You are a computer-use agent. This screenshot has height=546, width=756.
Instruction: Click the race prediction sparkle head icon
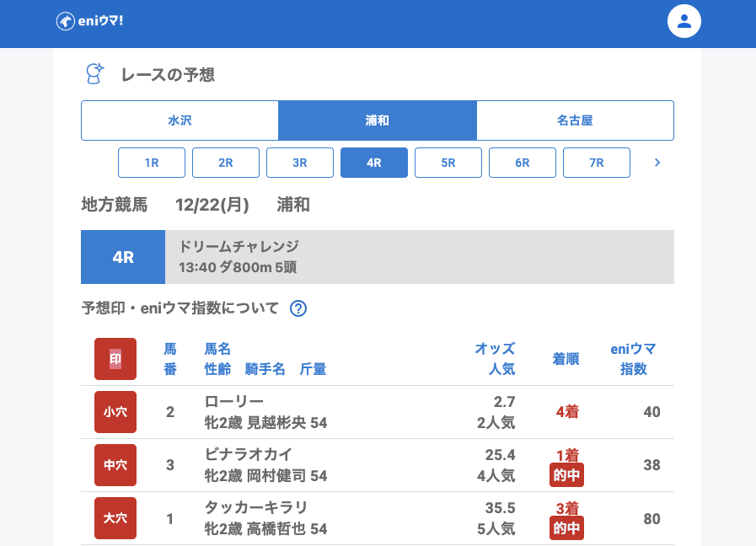pos(95,74)
